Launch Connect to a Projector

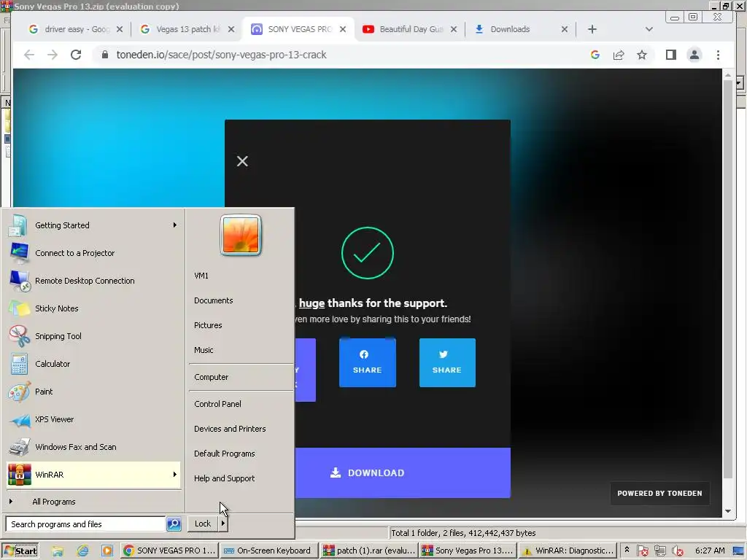pos(93,253)
